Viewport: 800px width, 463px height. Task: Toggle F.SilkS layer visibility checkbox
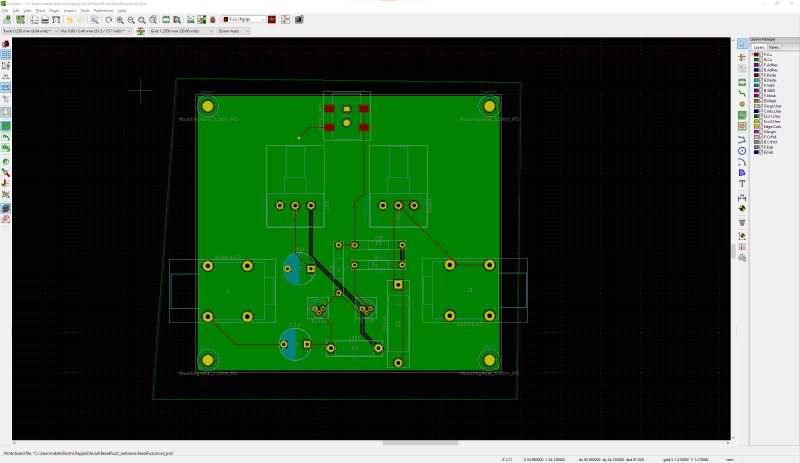pyautogui.click(x=761, y=85)
